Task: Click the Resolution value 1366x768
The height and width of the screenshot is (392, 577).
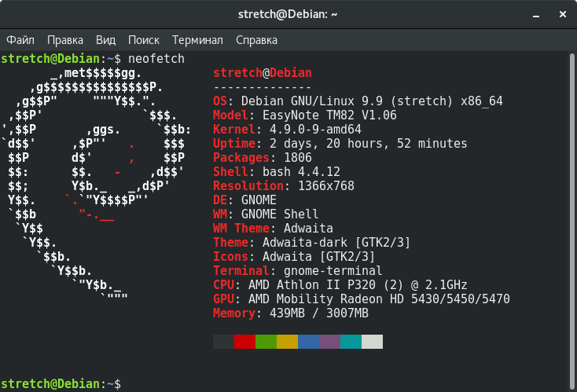Action: tap(326, 186)
